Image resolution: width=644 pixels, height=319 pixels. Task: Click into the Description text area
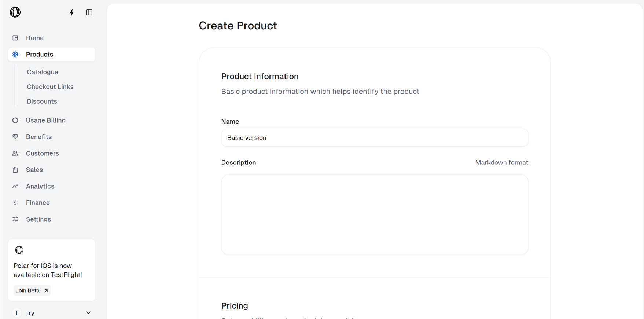coord(374,215)
